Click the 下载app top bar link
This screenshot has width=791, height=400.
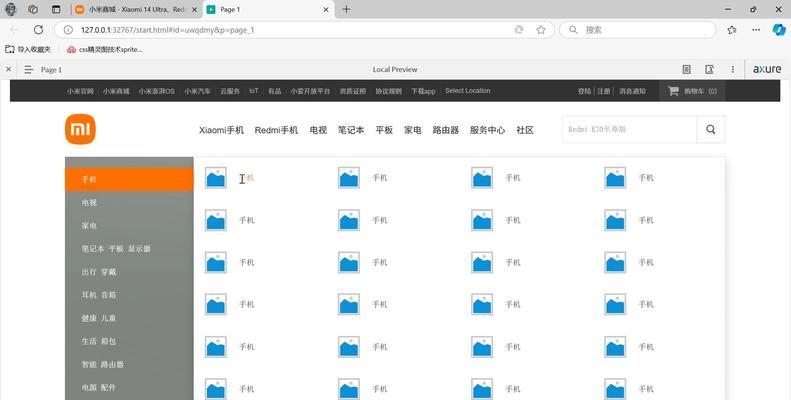tap(423, 91)
